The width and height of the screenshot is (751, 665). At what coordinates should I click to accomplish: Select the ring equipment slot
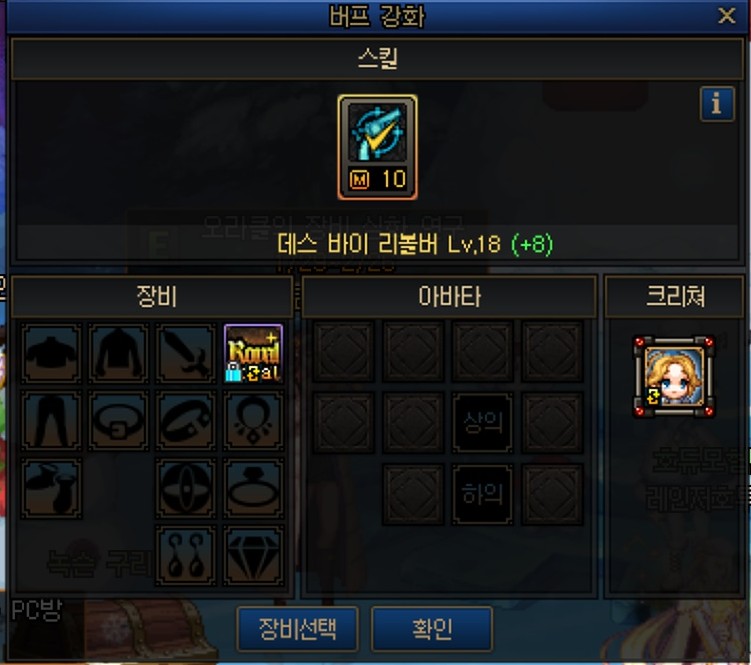tap(253, 488)
